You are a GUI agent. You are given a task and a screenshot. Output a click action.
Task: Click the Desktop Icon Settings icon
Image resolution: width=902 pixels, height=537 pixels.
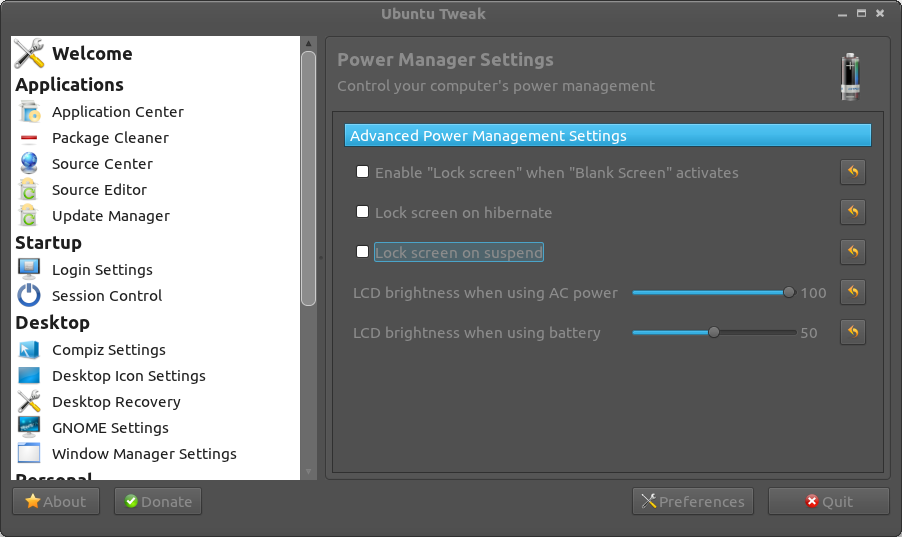click(29, 375)
